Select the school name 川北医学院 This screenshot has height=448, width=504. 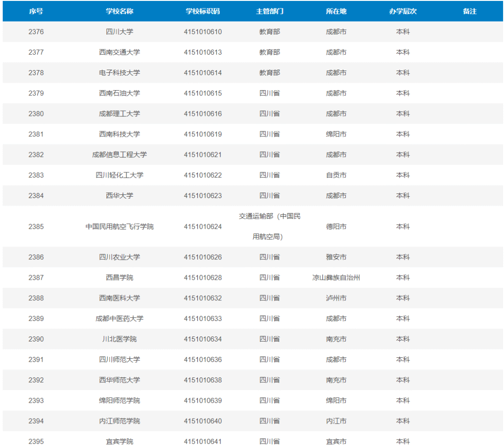coord(119,339)
